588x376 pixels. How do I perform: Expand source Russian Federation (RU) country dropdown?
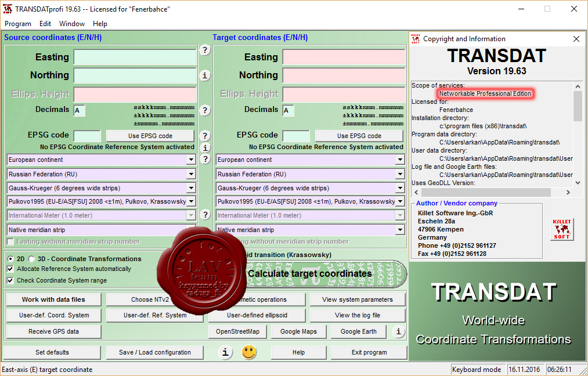[191, 174]
